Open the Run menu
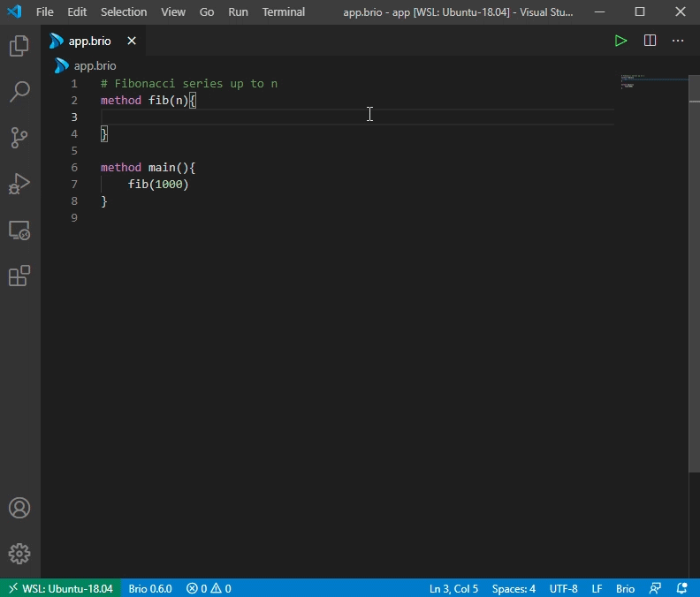Screen dimensions: 700x597 point(238,12)
